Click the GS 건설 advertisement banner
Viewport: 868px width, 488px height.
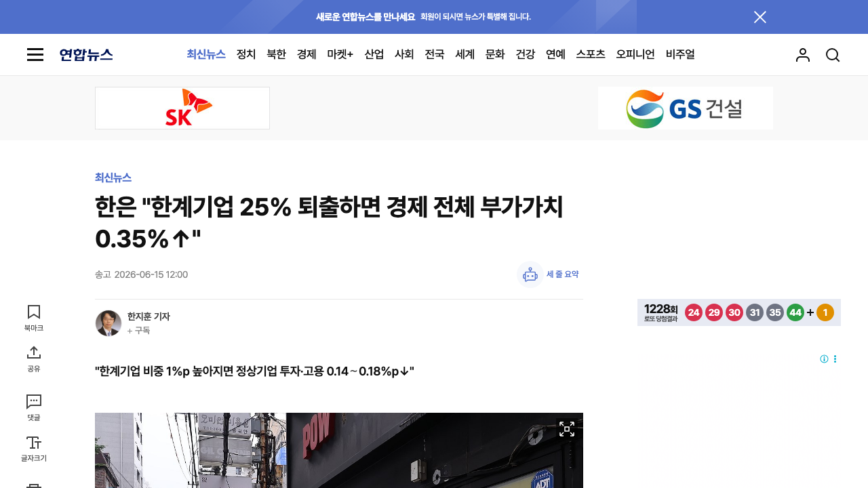tap(685, 108)
